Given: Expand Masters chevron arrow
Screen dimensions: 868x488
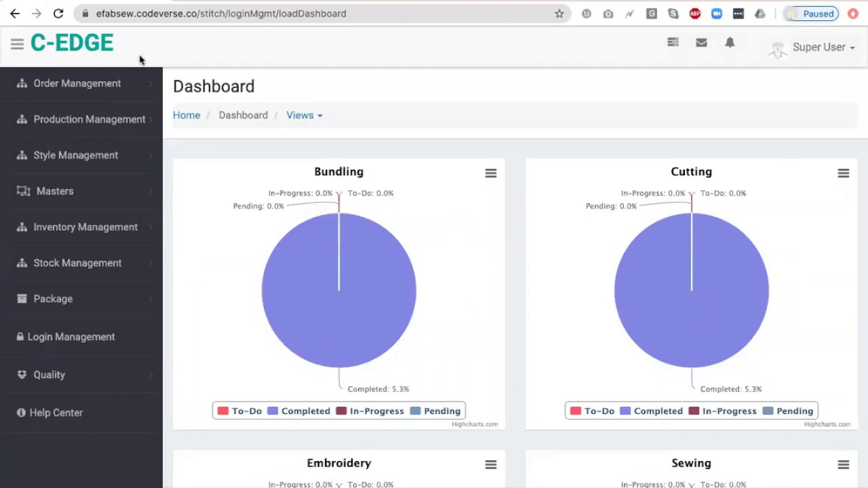Looking at the screenshot, I should 151,191.
